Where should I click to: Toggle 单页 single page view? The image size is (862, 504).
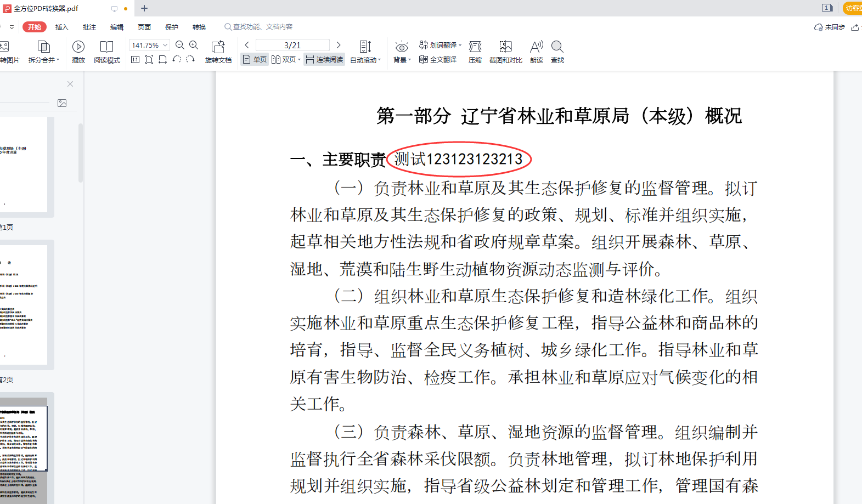(x=255, y=59)
